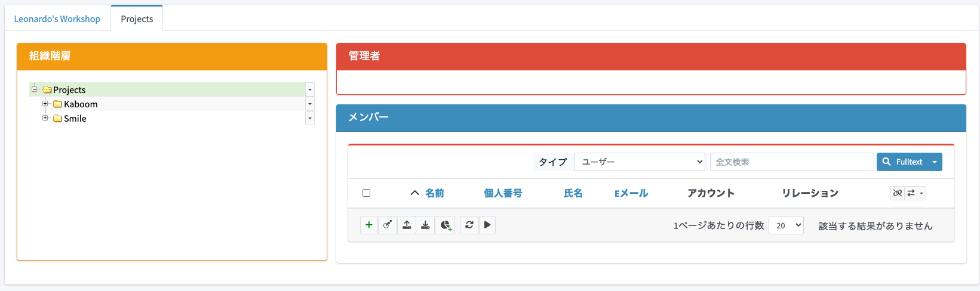Sort by the 名前 column

(x=435, y=193)
